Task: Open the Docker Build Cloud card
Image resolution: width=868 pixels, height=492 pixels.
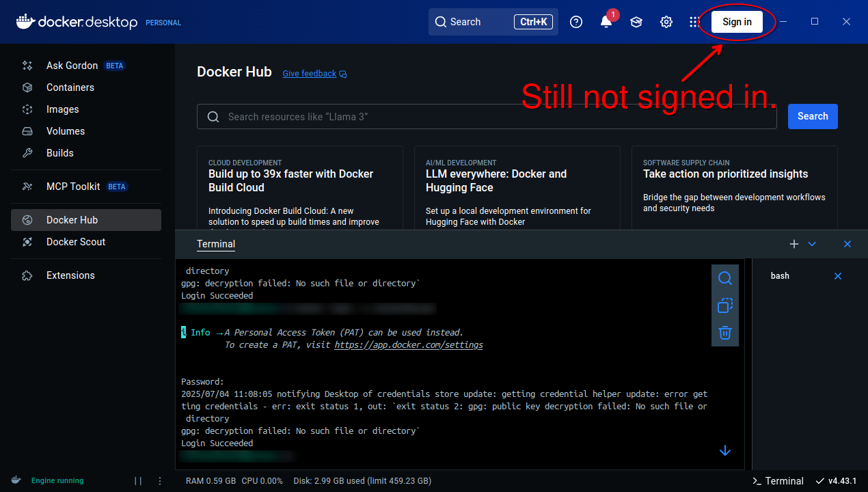Action: point(300,187)
